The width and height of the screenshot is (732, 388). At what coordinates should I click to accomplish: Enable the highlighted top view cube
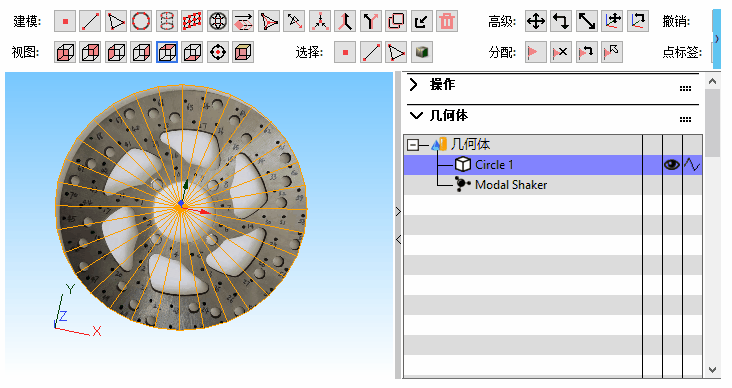point(167,52)
